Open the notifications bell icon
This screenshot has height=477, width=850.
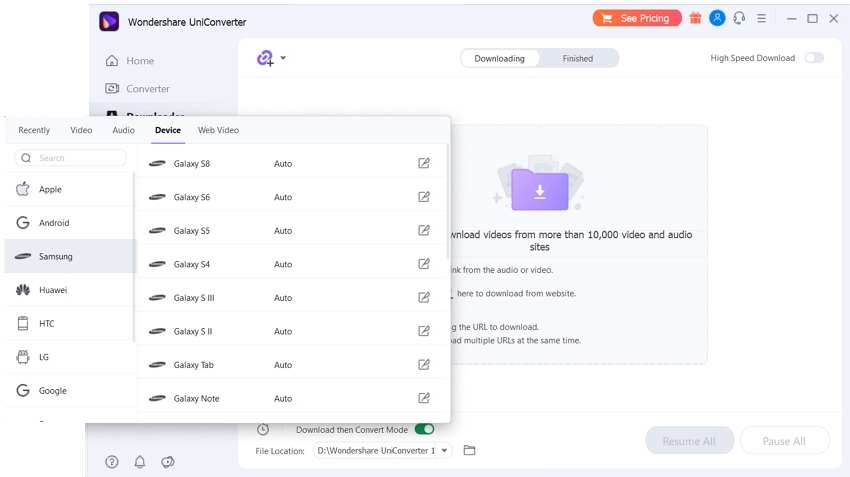point(140,462)
